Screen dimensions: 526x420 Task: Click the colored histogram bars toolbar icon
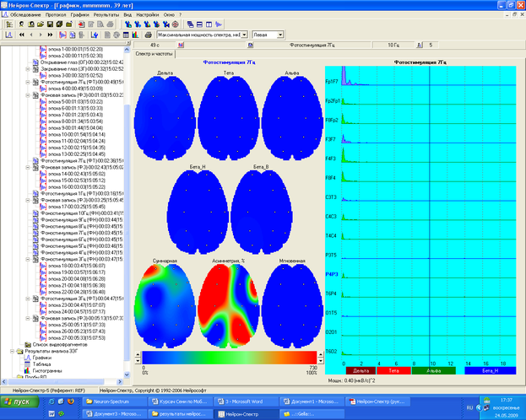(x=135, y=35)
